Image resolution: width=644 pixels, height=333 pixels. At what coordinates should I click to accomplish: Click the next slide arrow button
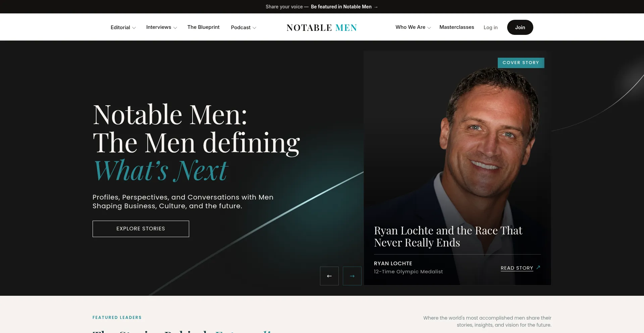[x=352, y=276]
